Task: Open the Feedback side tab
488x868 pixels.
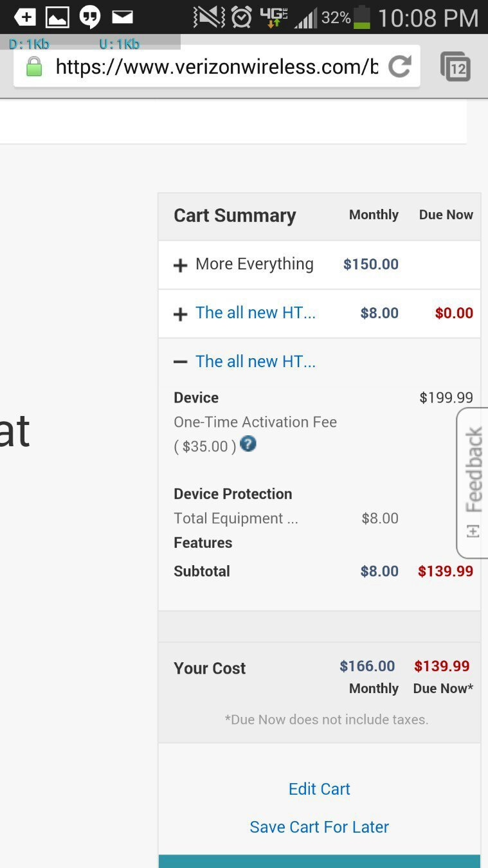Action: (473, 483)
